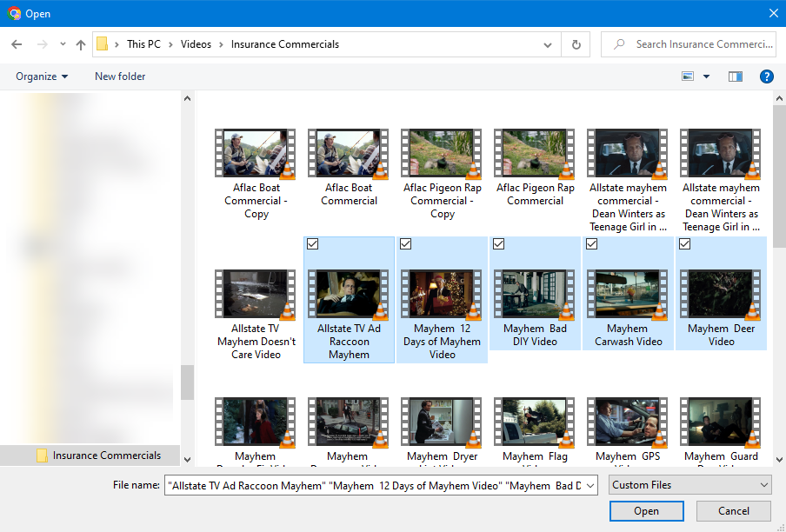
Task: Click the file list scroll up arrow
Action: click(x=780, y=99)
